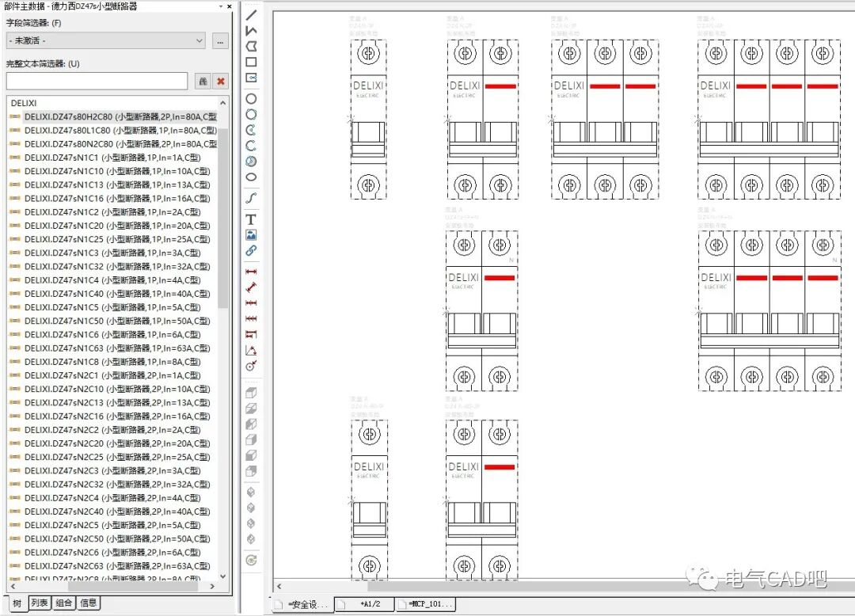Viewport: 855px width, 616px height.
Task: Select the rectangle through center tool
Action: (251, 78)
